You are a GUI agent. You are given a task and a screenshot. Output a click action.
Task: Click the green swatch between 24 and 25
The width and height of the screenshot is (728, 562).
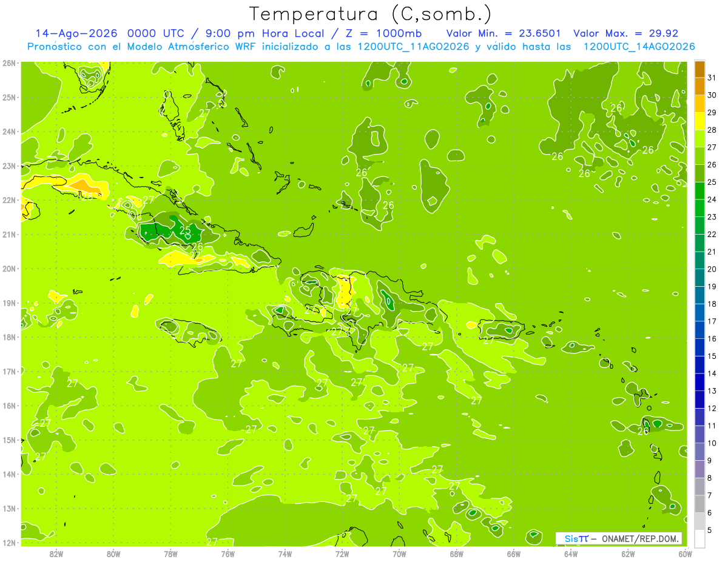tap(699, 191)
